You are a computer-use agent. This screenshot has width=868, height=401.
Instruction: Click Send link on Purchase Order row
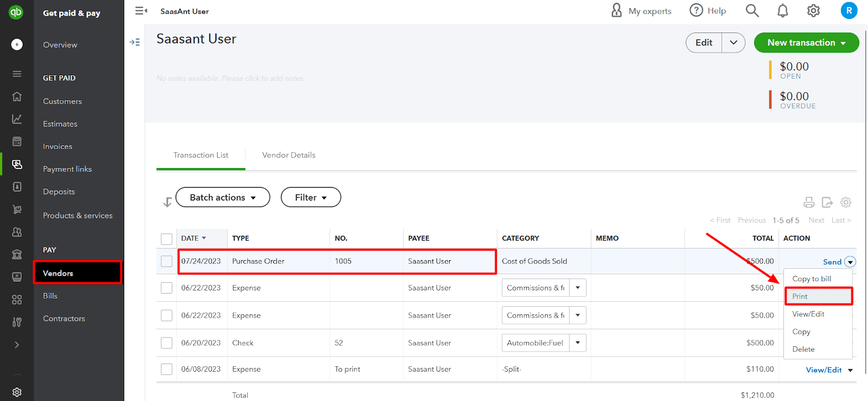click(832, 262)
